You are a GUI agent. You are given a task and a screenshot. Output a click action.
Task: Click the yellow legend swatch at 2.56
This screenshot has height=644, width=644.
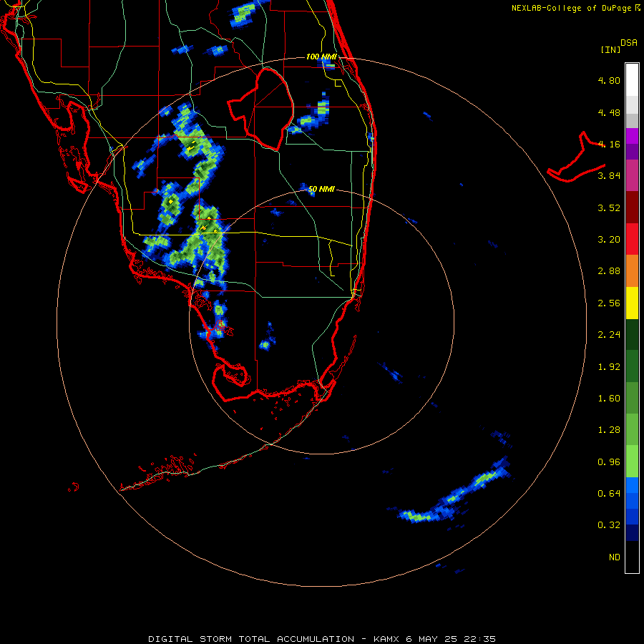(x=632, y=303)
